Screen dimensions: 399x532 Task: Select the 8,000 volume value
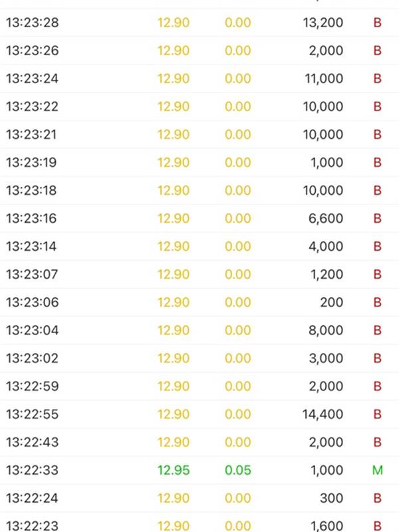326,331
